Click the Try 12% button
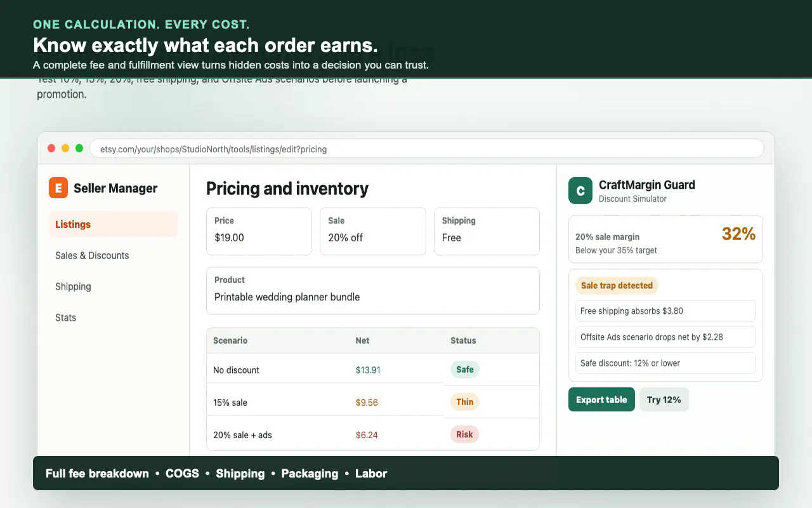The image size is (812, 508). (664, 399)
